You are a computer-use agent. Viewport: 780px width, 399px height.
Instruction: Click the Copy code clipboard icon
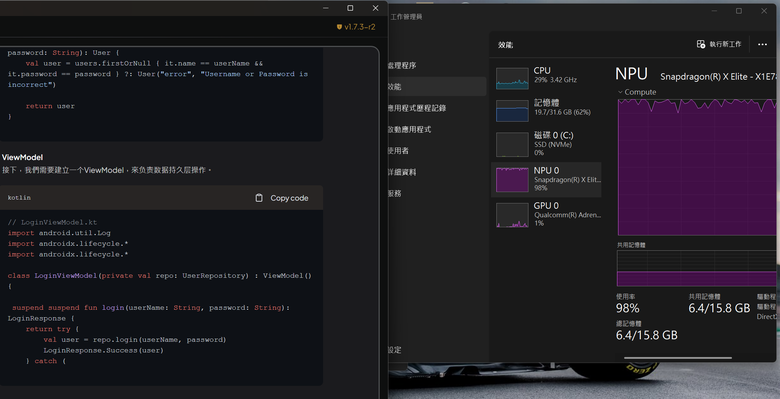click(259, 198)
